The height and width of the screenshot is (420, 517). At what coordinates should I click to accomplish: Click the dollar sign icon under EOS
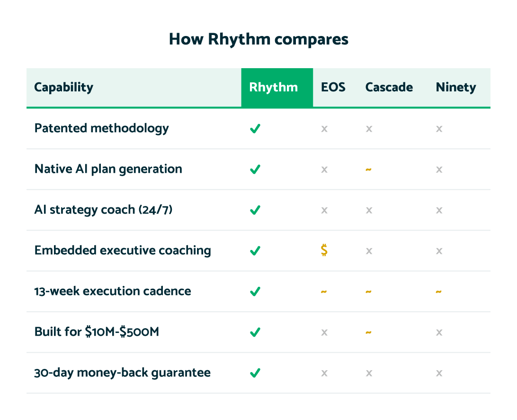tap(324, 250)
